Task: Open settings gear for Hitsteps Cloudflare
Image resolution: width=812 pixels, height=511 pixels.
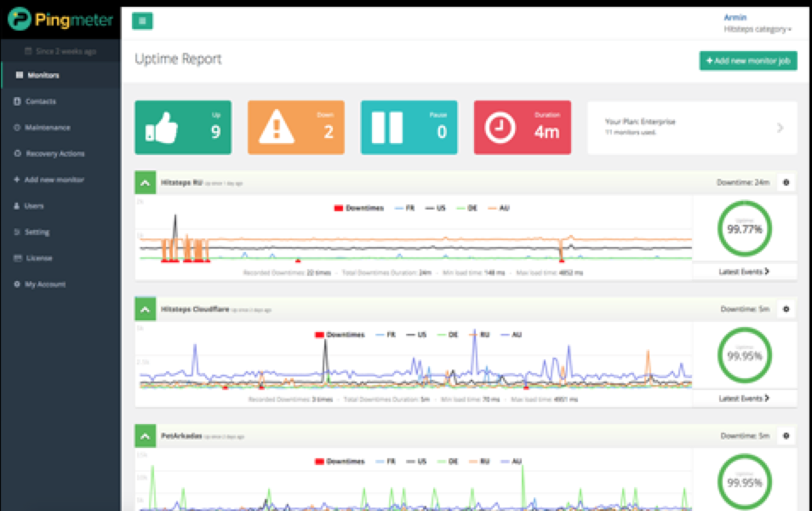Action: pyautogui.click(x=786, y=309)
